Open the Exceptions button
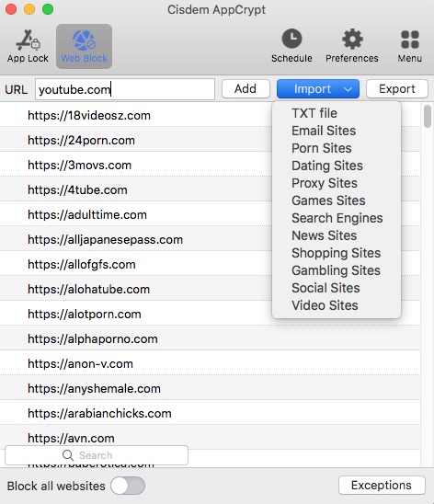Viewport: 434px width, 504px height. tap(382, 486)
